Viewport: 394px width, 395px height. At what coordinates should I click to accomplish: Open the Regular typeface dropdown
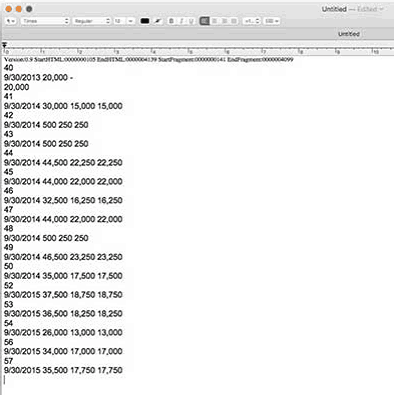tap(92, 21)
